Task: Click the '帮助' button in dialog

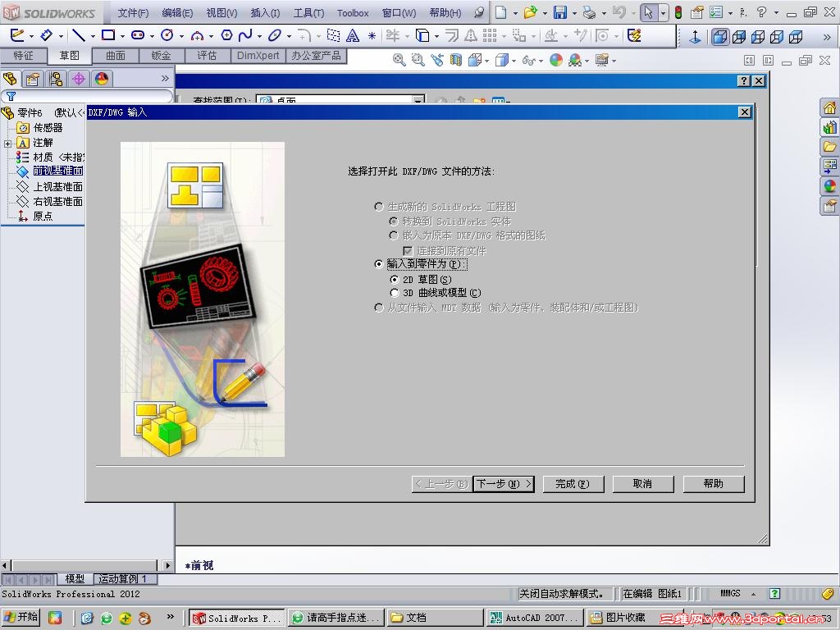Action: click(714, 484)
